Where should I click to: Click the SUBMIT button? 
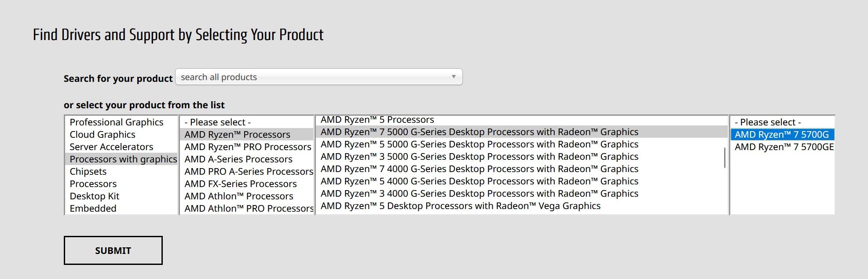[113, 250]
